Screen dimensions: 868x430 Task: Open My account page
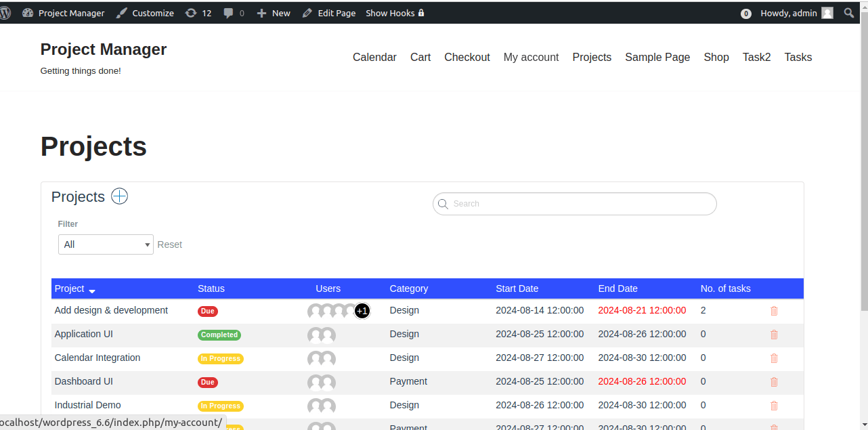tap(531, 58)
